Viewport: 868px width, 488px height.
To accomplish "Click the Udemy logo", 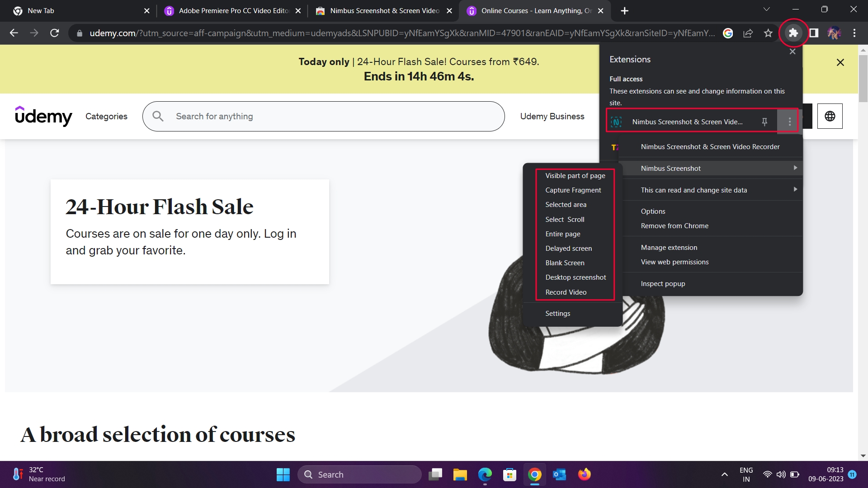I will tap(43, 116).
